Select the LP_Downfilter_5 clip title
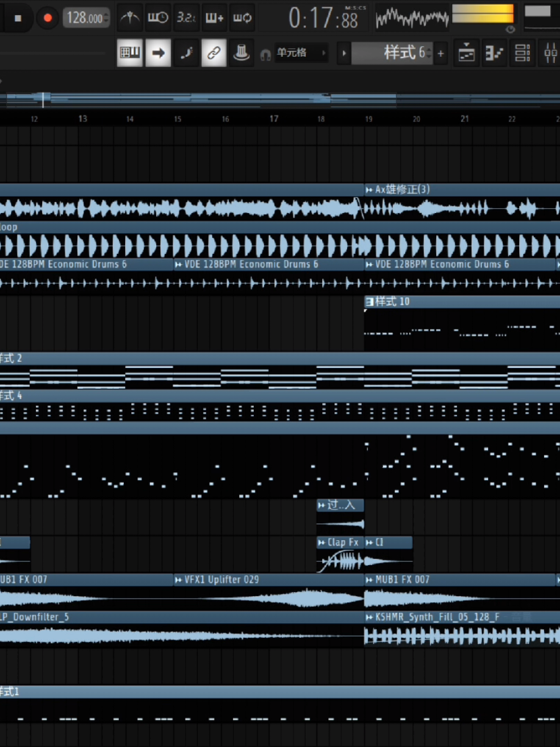The height and width of the screenshot is (747, 560). click(x=34, y=617)
